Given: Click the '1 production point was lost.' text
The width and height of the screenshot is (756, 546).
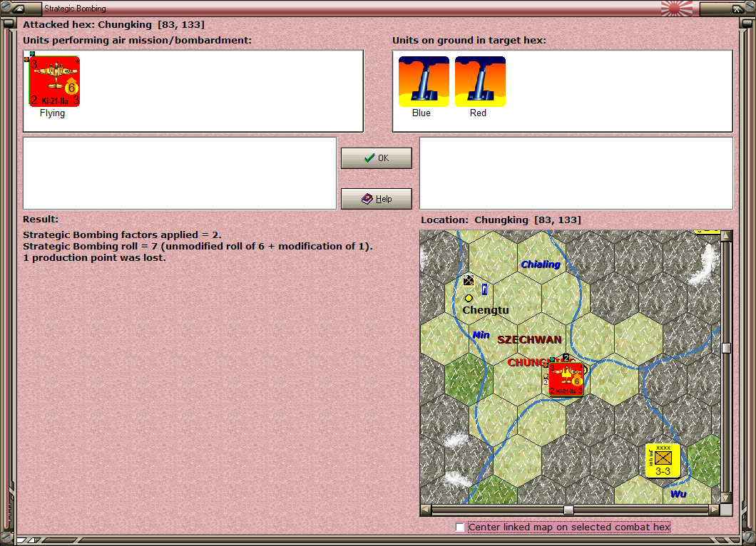Looking at the screenshot, I should (x=94, y=258).
